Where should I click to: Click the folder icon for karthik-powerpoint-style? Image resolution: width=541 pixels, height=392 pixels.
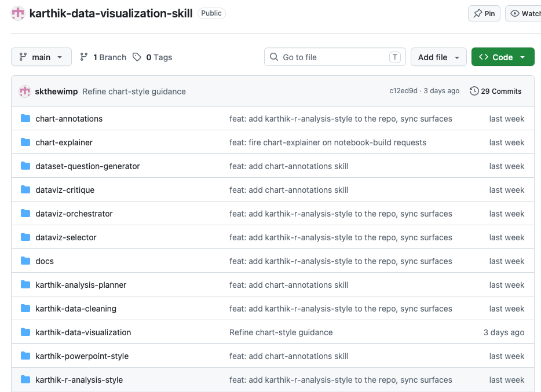click(x=25, y=356)
